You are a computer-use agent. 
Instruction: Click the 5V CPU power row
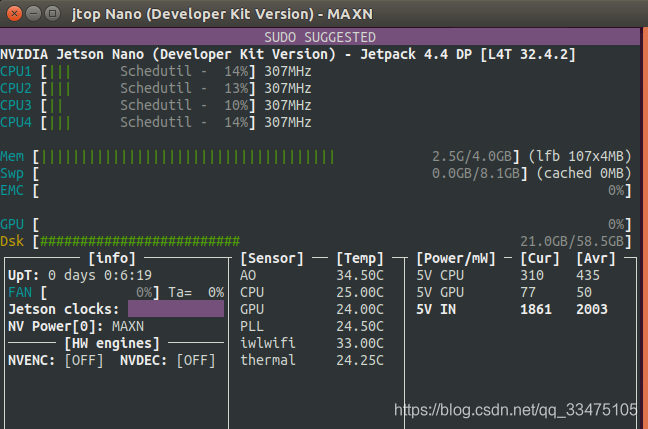(x=508, y=276)
